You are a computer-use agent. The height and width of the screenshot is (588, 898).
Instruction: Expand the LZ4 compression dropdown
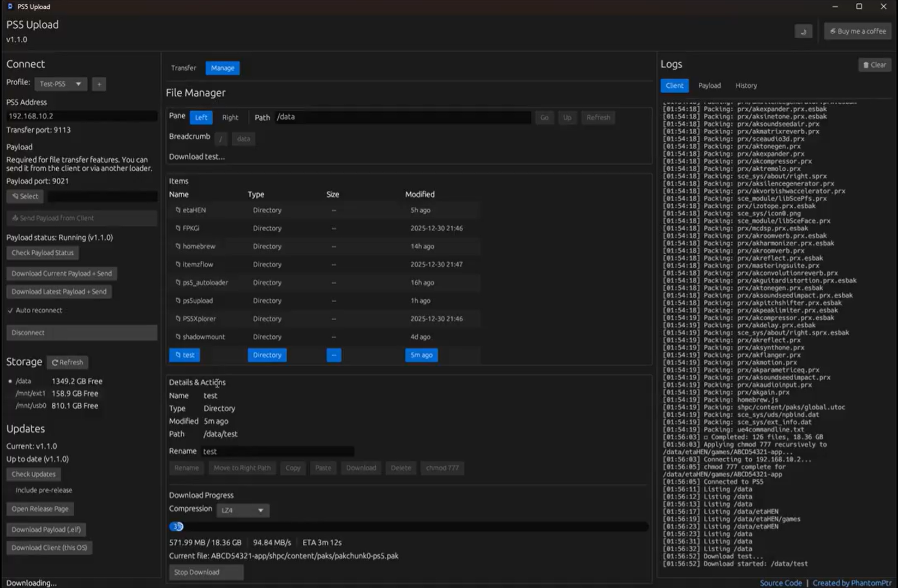242,511
